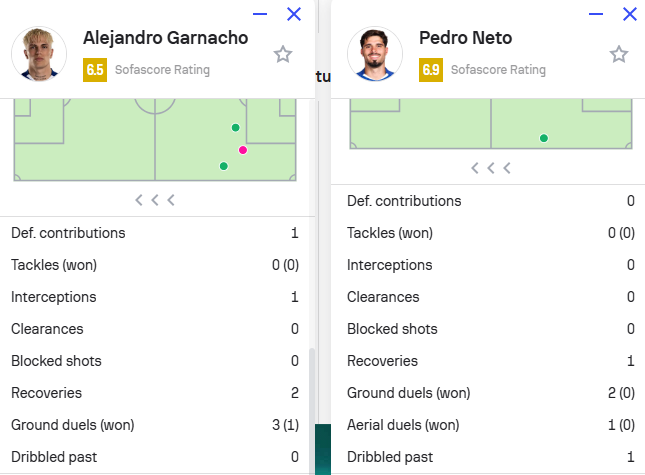This screenshot has width=645, height=475.
Task: Favorite Pedro Neto with the star icon
Action: 619,54
